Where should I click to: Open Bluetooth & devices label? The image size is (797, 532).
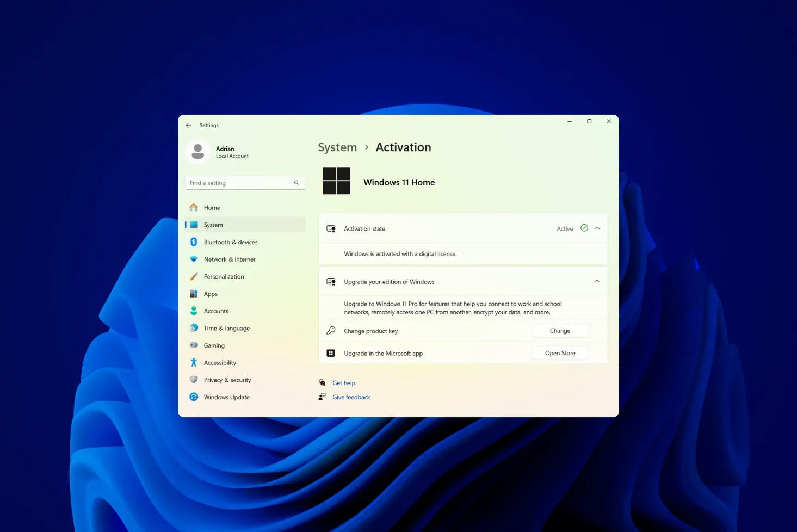click(231, 242)
